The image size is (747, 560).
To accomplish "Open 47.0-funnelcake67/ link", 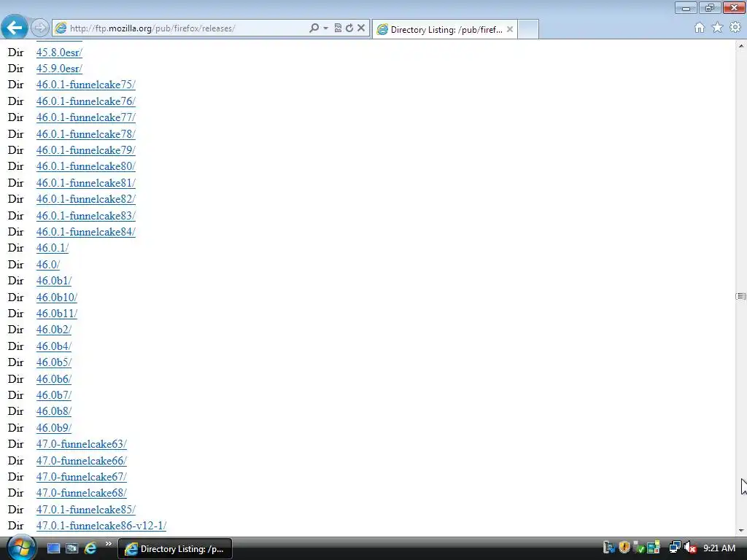I will tap(82, 478).
